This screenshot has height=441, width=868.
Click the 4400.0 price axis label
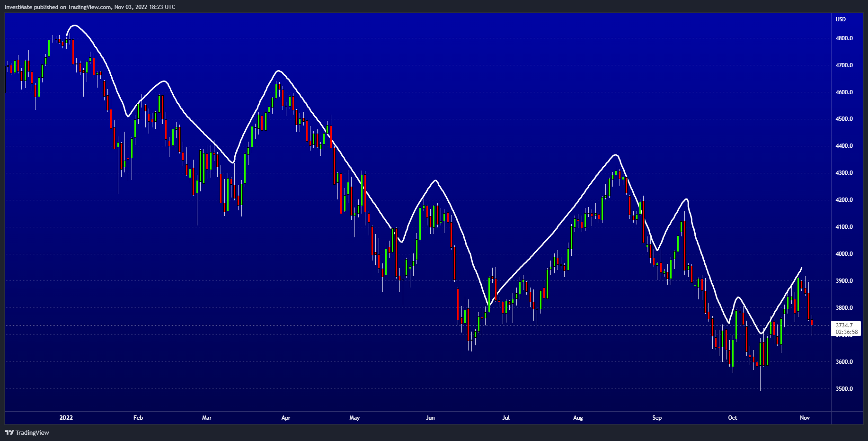pyautogui.click(x=844, y=146)
